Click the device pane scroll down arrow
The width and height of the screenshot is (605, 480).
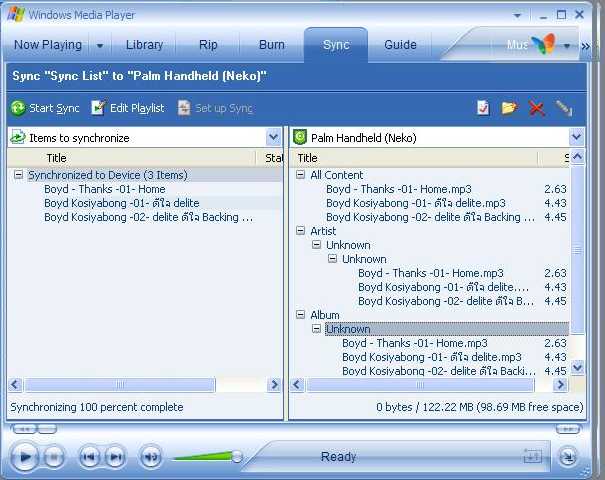[577, 367]
